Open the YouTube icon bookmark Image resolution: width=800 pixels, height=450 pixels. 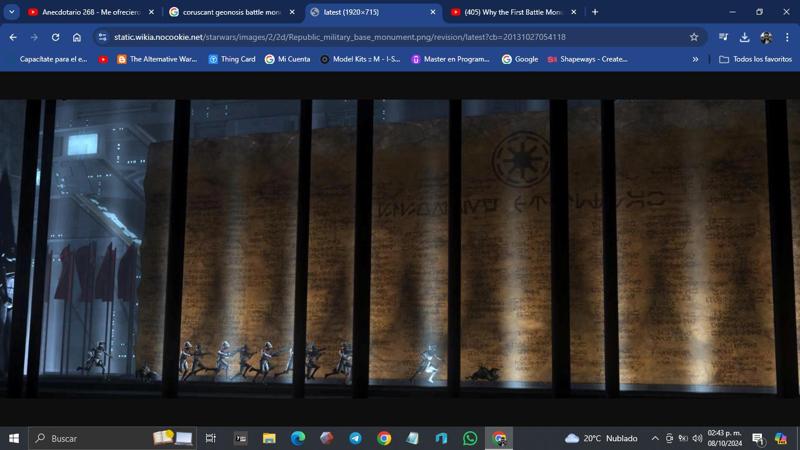point(103,59)
